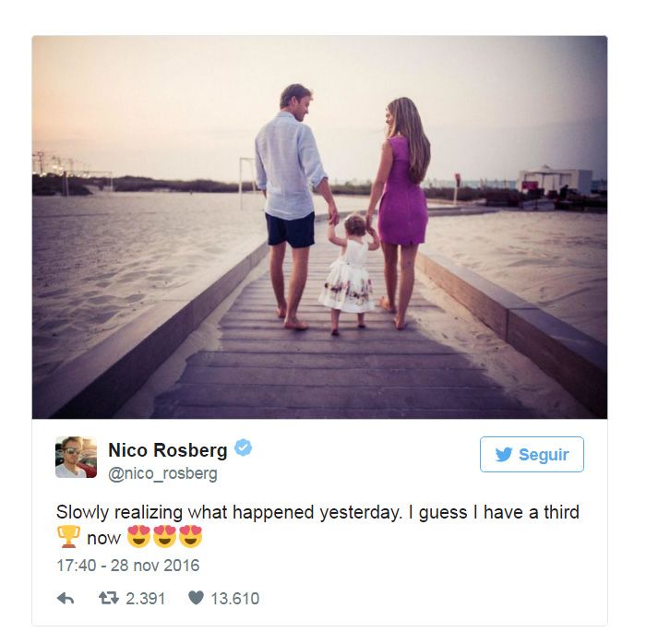Click the last heart-eyes emoji
Image resolution: width=646 pixels, height=644 pixels.
190,536
